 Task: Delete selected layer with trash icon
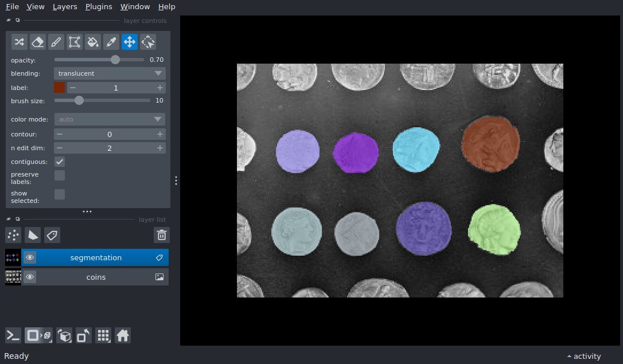[162, 235]
